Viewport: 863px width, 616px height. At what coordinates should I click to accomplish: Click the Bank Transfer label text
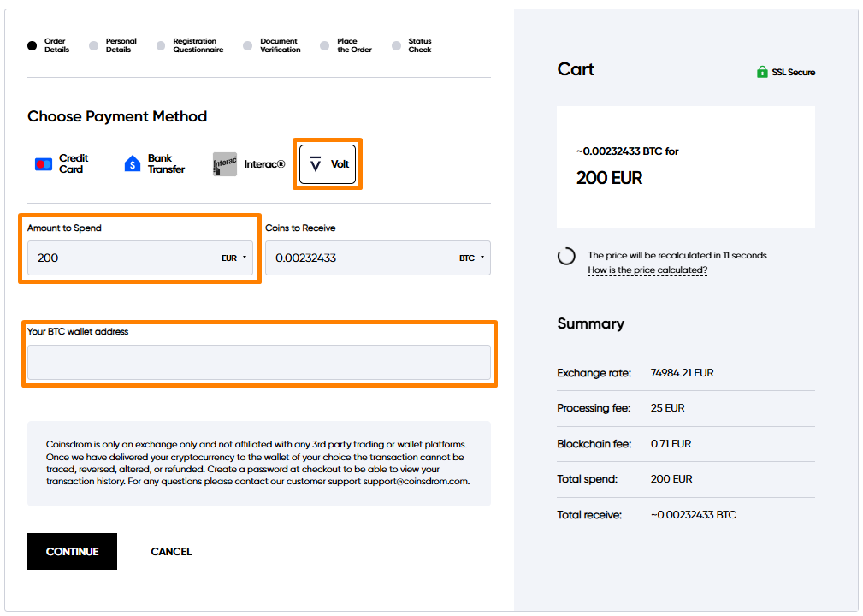click(x=166, y=163)
